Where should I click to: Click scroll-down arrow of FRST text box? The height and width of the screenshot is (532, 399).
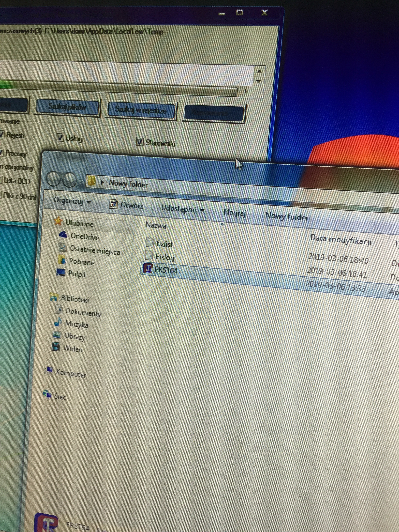(259, 81)
